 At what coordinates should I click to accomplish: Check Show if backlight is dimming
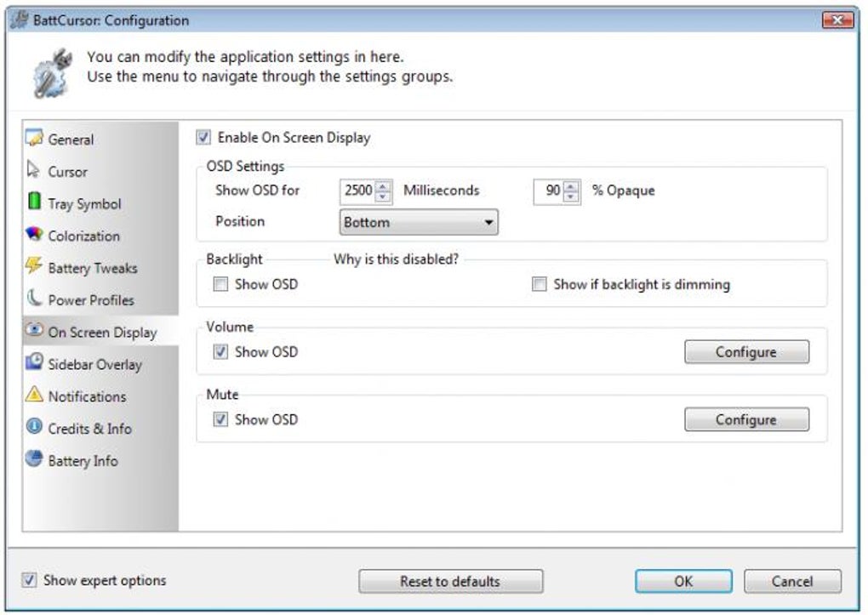click(x=540, y=284)
